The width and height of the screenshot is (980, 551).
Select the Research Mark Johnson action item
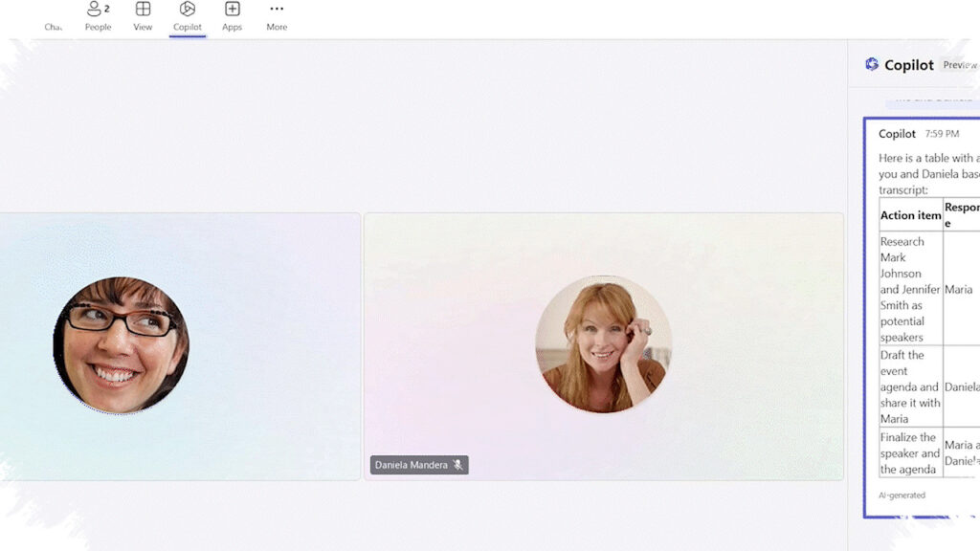pos(911,289)
